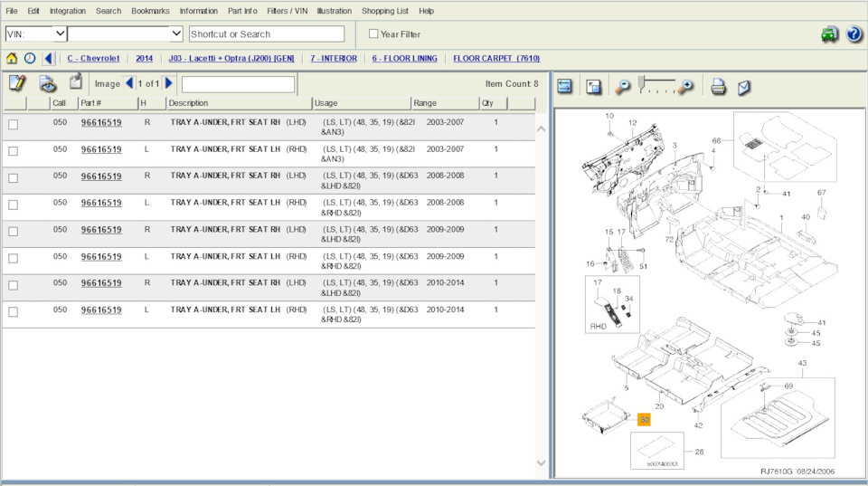
Task: Tick checkbox for the last 2010-2014 RHD row
Action: [13, 312]
